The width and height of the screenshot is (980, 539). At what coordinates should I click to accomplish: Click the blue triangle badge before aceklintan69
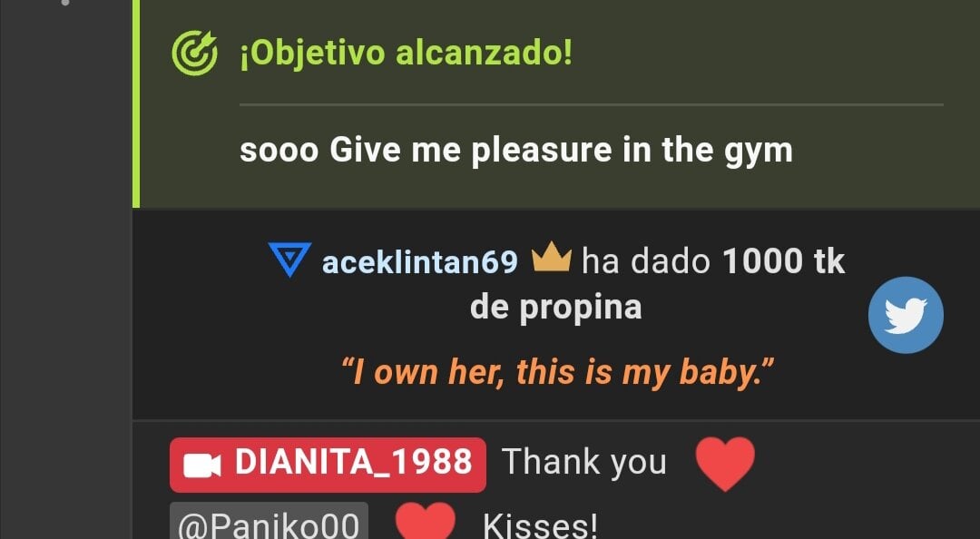pyautogui.click(x=289, y=260)
